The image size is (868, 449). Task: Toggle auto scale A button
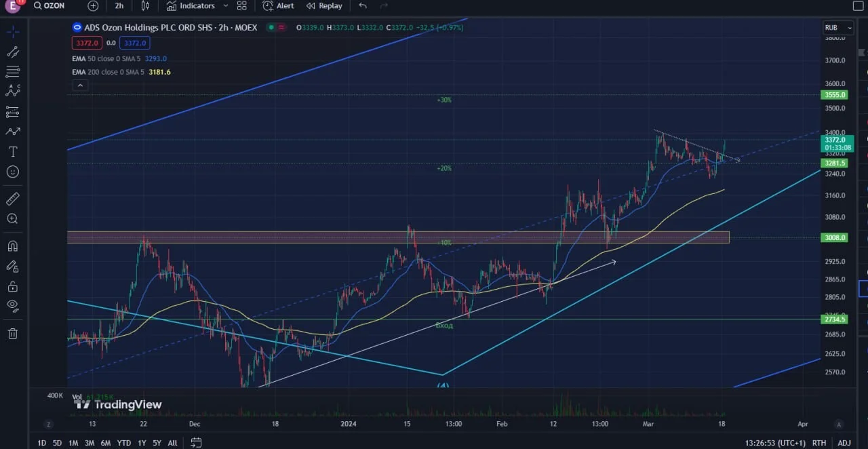pos(839,425)
